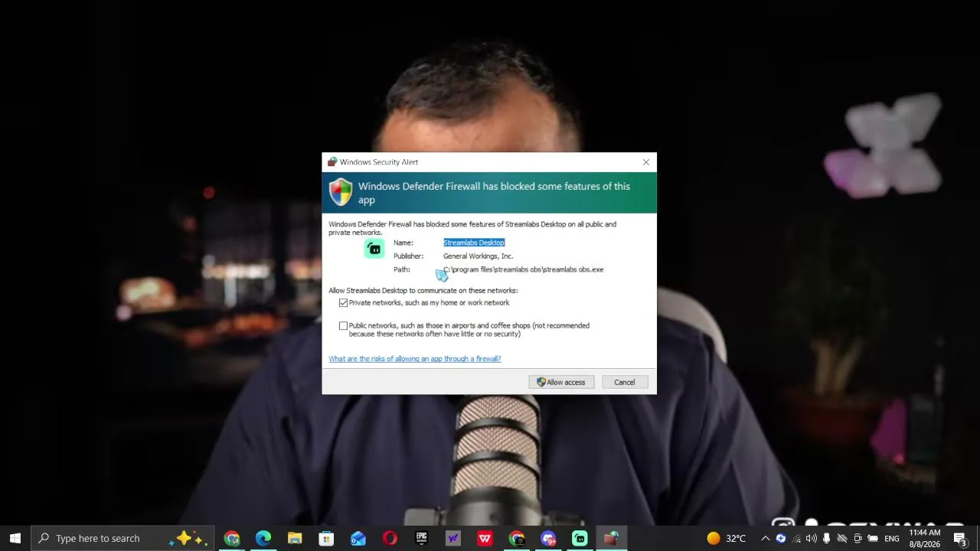
Task: Switch to the second Chrome profile window
Action: click(517, 538)
